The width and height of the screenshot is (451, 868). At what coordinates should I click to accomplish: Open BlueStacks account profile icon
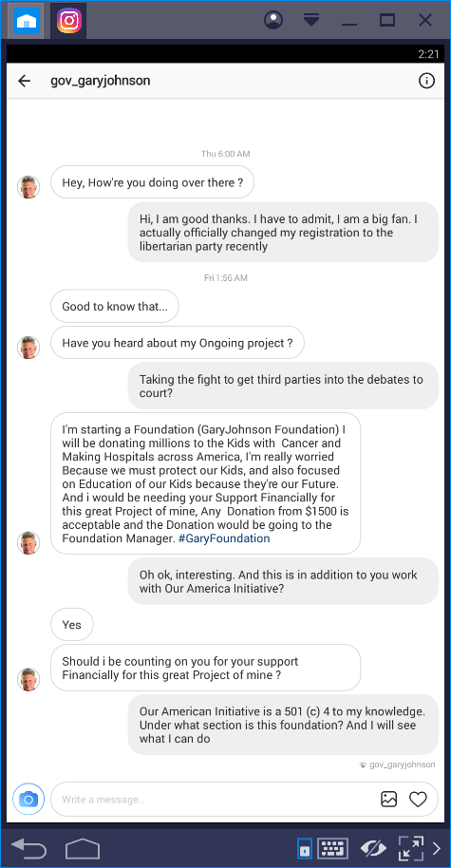(273, 21)
